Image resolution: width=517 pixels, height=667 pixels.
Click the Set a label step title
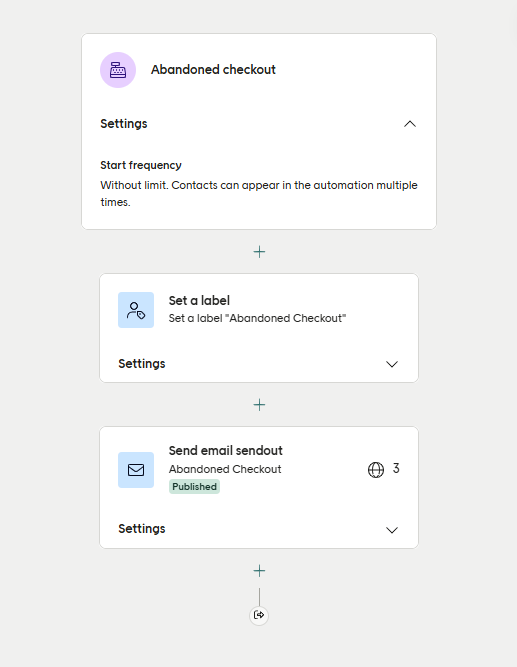pyautogui.click(x=199, y=301)
